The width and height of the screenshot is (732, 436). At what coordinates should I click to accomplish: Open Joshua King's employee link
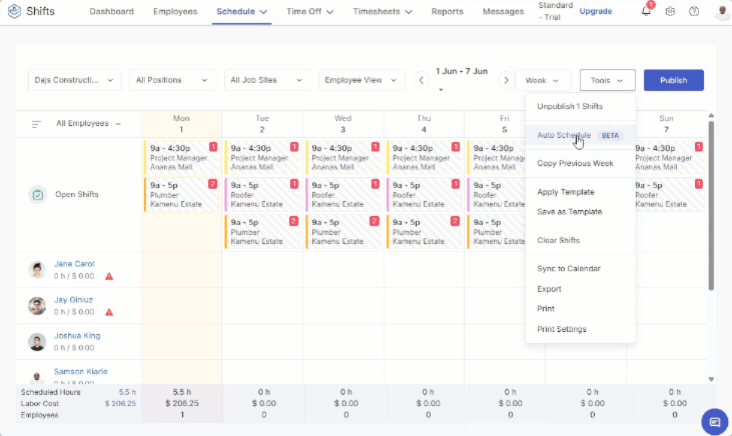77,336
